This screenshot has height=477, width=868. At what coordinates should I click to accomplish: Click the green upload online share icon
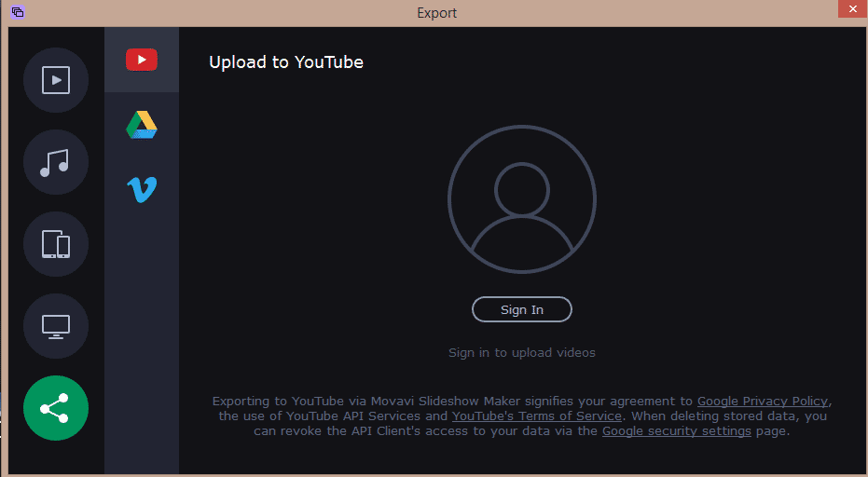click(56, 408)
